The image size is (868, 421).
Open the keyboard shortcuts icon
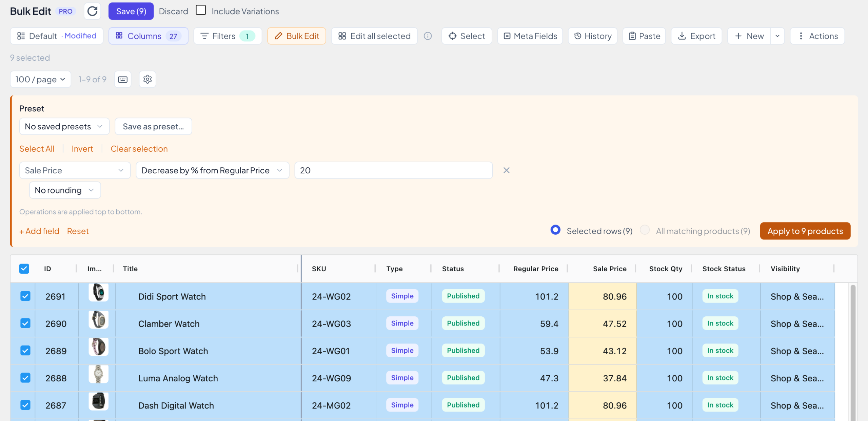[123, 79]
